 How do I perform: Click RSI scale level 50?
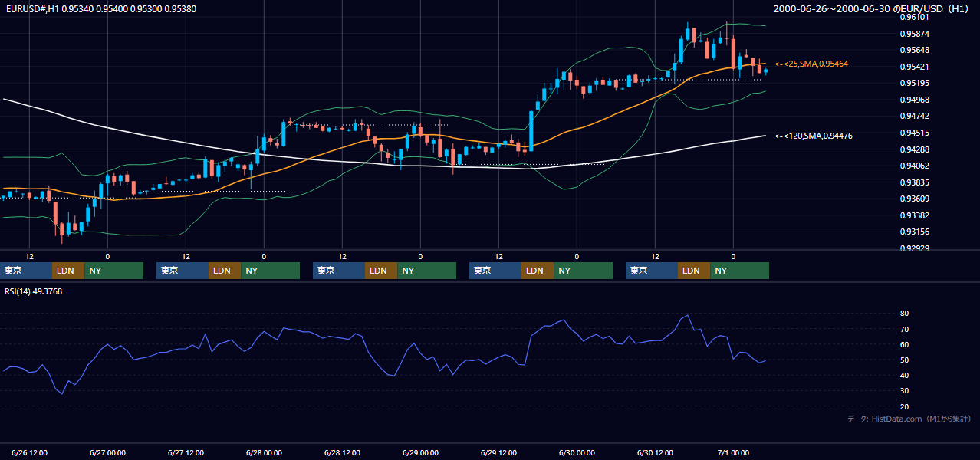[905, 360]
